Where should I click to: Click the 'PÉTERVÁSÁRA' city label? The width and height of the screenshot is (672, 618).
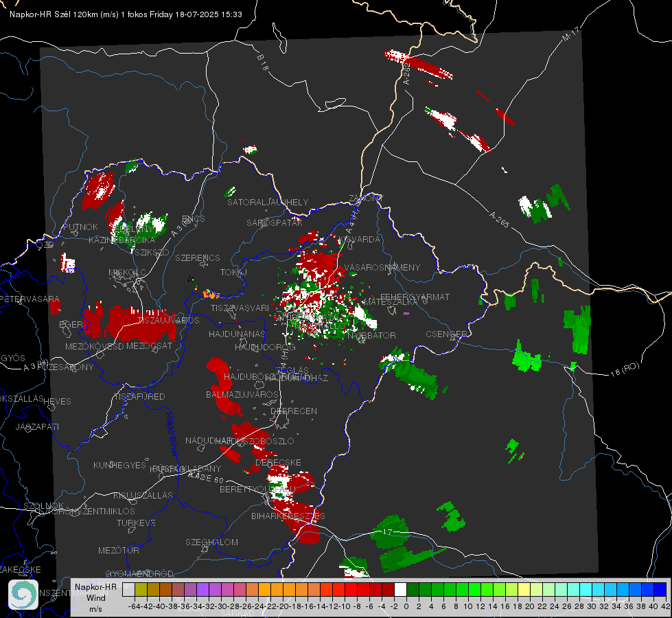[30, 299]
